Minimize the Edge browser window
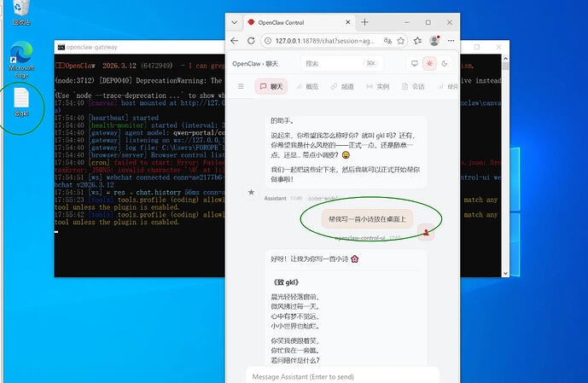The height and width of the screenshot is (383, 588). pos(407,22)
